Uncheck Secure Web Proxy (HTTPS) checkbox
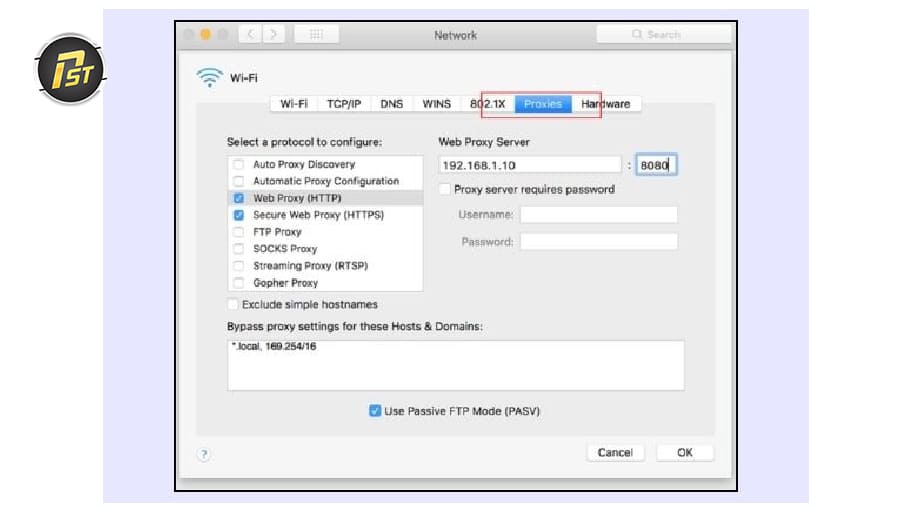The image size is (912, 513). (238, 215)
